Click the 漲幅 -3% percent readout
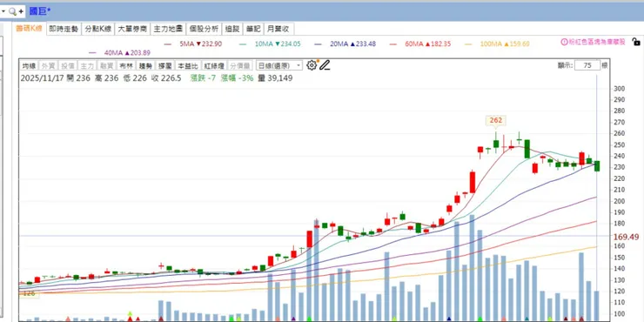This screenshot has width=644, height=322. coord(237,78)
